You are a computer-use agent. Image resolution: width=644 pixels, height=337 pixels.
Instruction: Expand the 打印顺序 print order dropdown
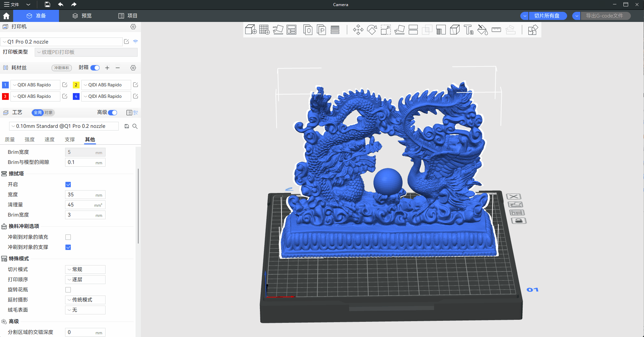[x=85, y=280]
